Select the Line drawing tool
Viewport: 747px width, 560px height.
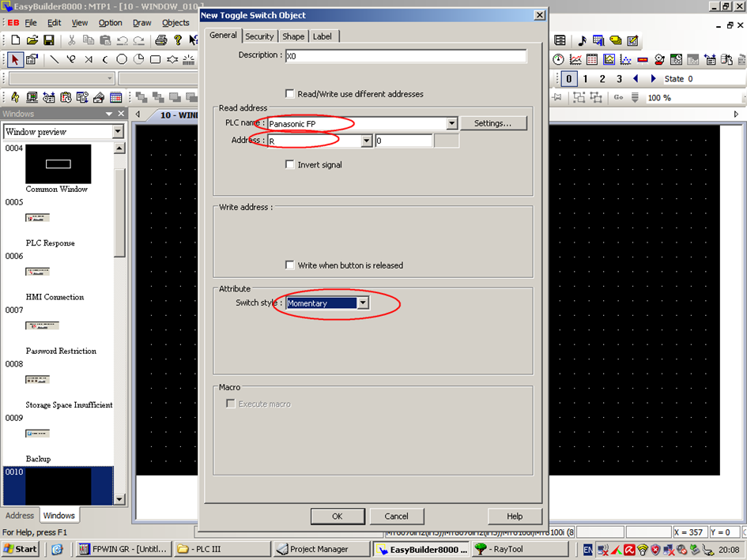[55, 59]
